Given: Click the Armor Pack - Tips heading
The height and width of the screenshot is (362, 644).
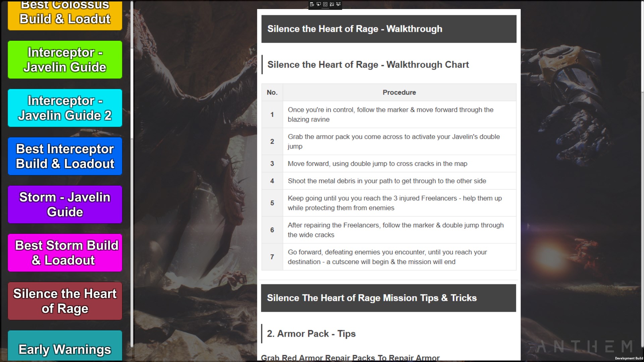Looking at the screenshot, I should coord(311,334).
